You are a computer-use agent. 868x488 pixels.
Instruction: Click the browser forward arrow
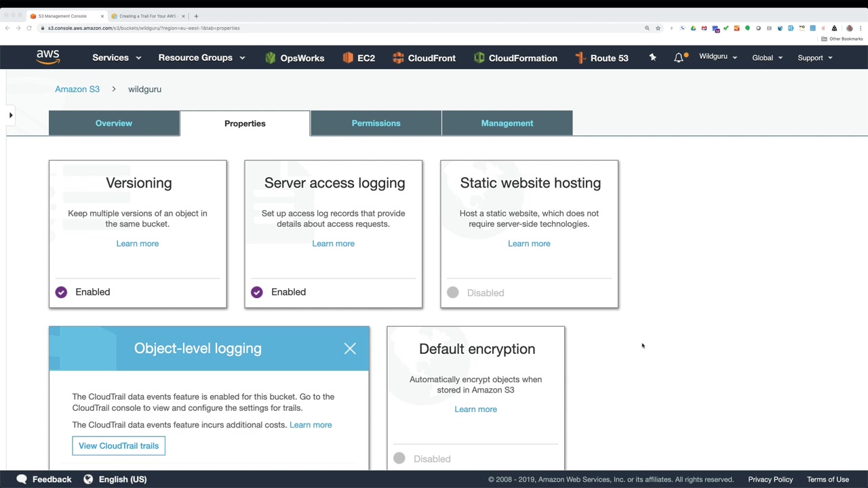18,28
